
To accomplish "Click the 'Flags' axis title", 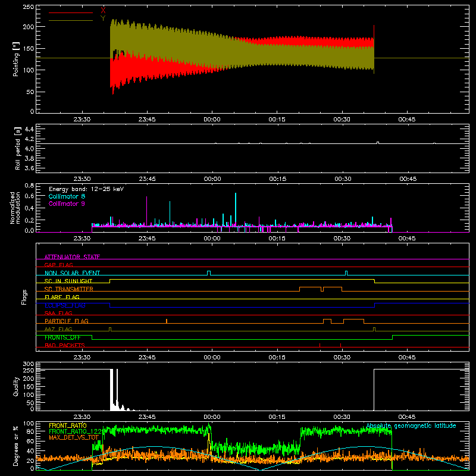I will [24, 297].
